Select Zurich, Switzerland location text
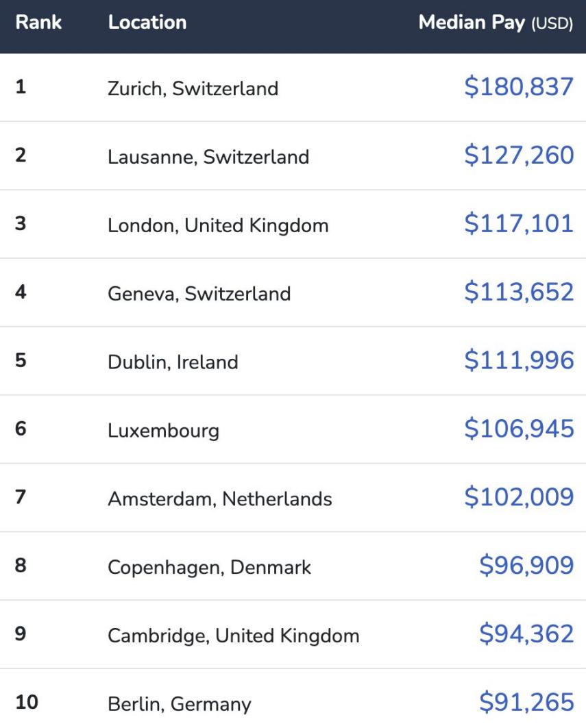 (193, 88)
